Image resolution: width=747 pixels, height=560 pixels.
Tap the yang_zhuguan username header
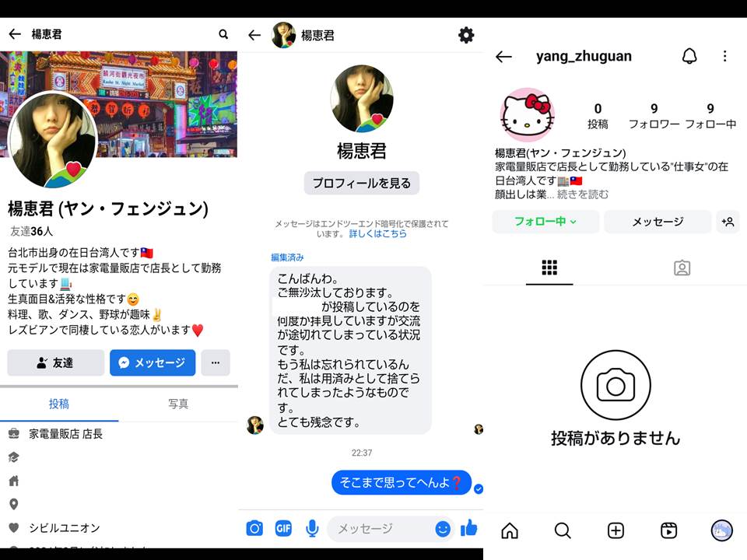[x=584, y=56]
